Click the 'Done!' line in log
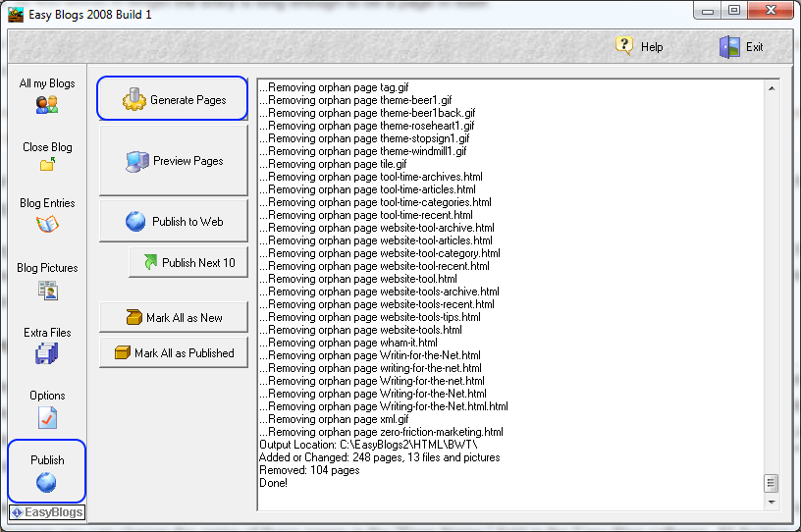This screenshot has width=801, height=532. (x=273, y=483)
